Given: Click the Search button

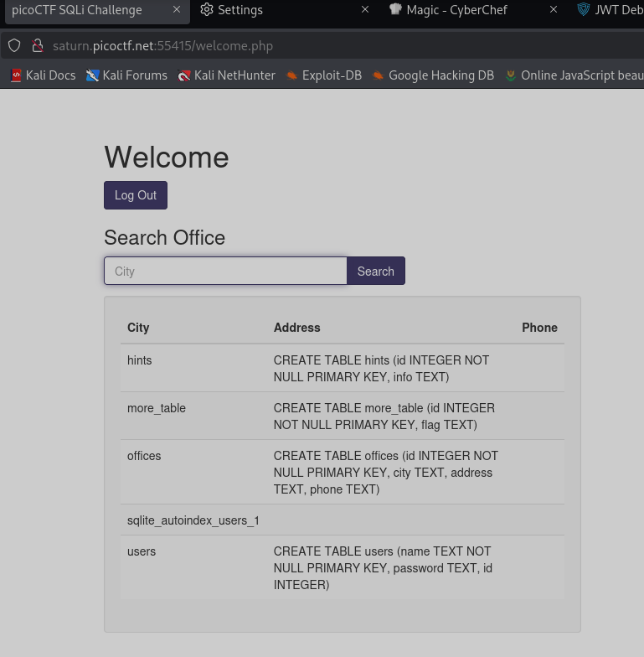Looking at the screenshot, I should pos(375,272).
